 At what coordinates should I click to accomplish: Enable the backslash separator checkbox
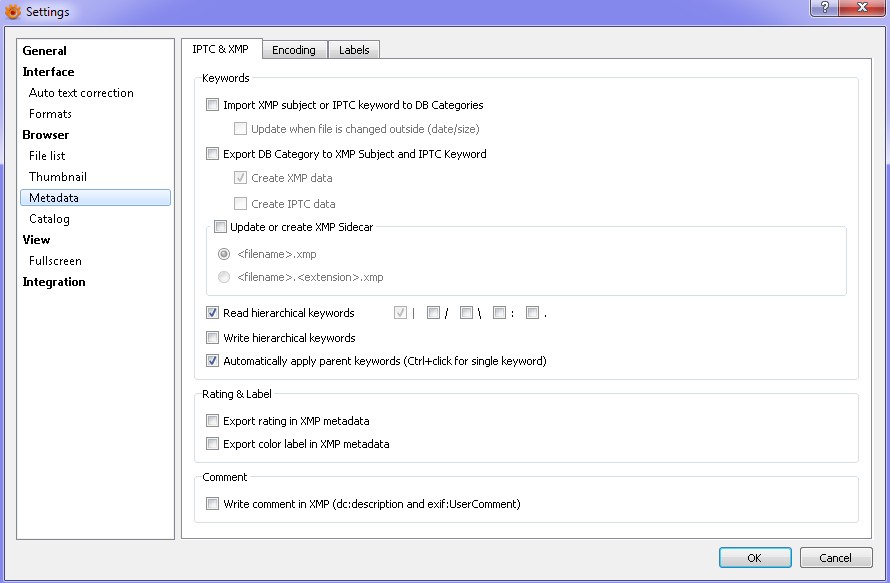coord(466,312)
